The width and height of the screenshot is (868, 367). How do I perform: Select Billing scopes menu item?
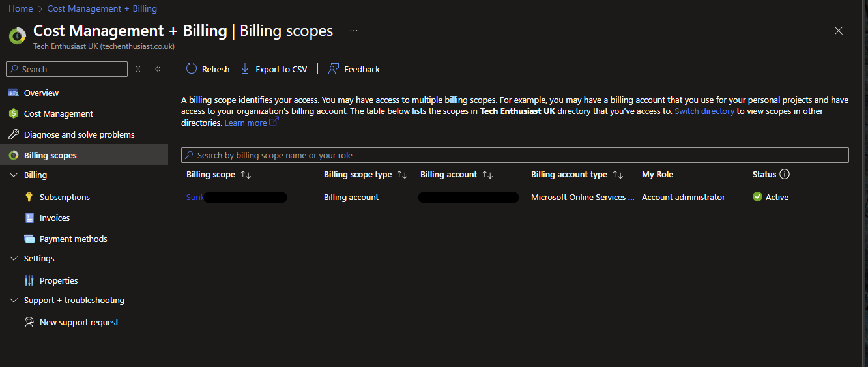[x=84, y=155]
